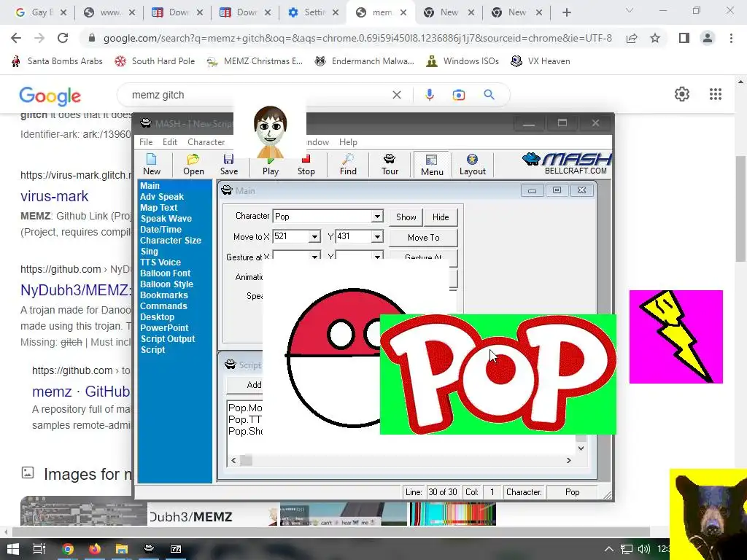Screen dimensions: 747x560
Task: Open the Layout option in MASH toolbar
Action: [472, 164]
